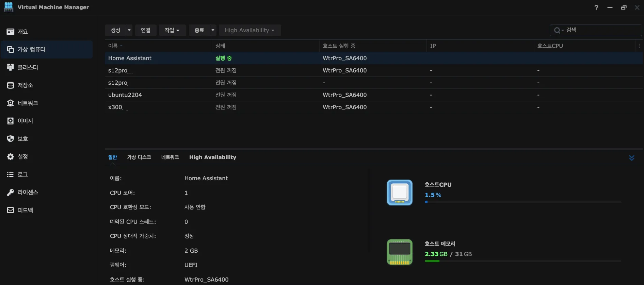Click the 연결 connect button
This screenshot has height=285, width=644.
point(146,30)
